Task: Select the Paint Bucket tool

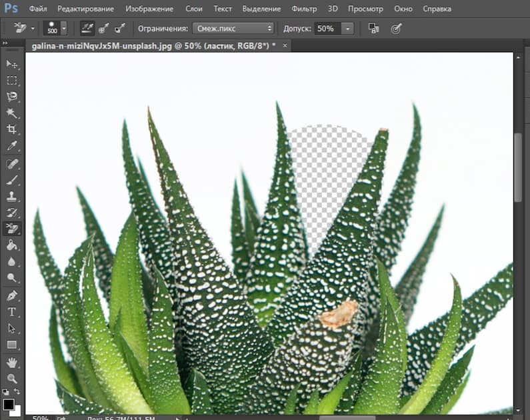Action: click(x=12, y=245)
